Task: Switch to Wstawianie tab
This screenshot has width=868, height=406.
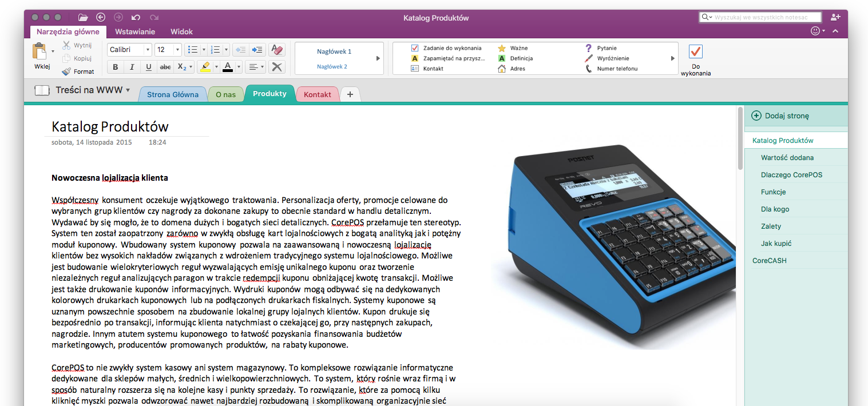Action: pyautogui.click(x=135, y=32)
